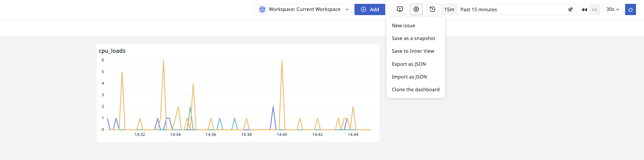Click the cpu_loads chart title
644x160 pixels.
(112, 51)
